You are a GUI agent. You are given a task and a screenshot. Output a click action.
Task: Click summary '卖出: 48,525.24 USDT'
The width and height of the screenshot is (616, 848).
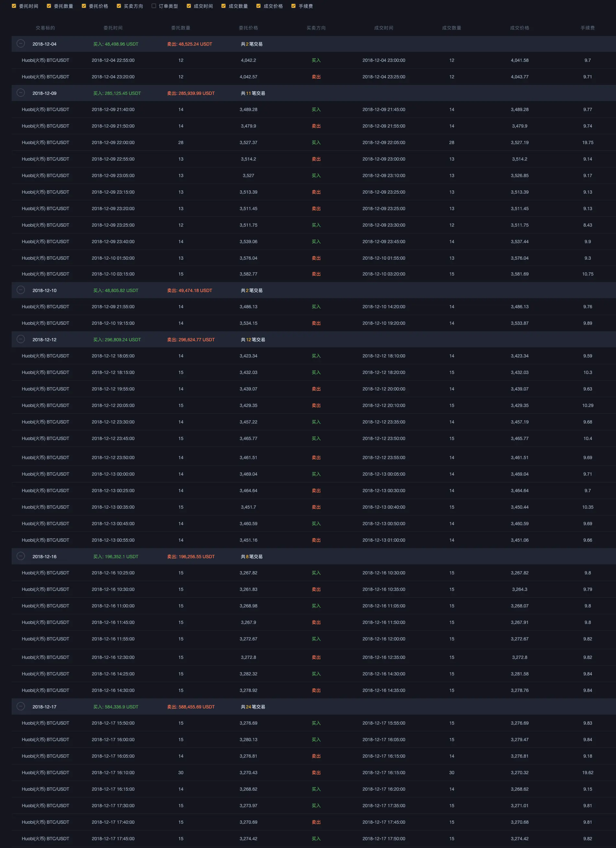189,44
